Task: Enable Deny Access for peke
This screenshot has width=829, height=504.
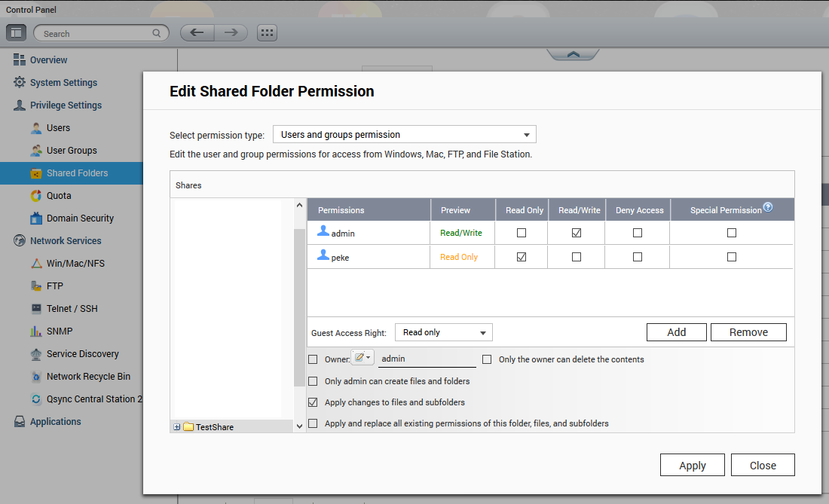Action: coord(638,257)
